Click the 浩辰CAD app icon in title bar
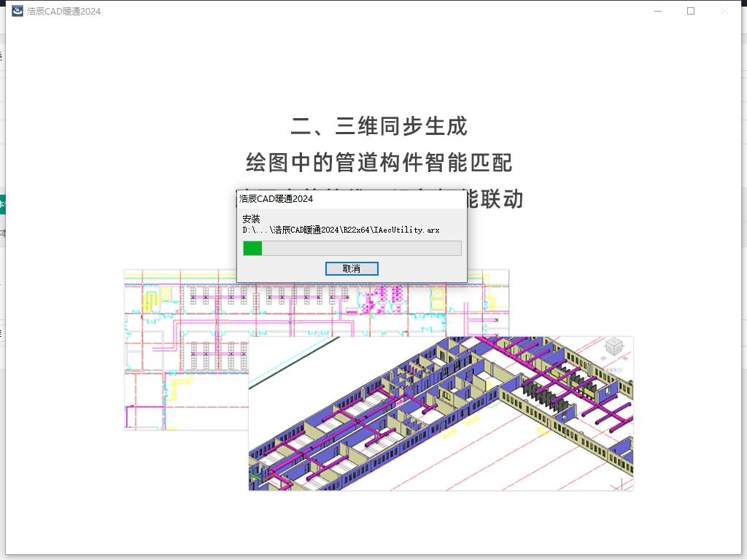 18,11
